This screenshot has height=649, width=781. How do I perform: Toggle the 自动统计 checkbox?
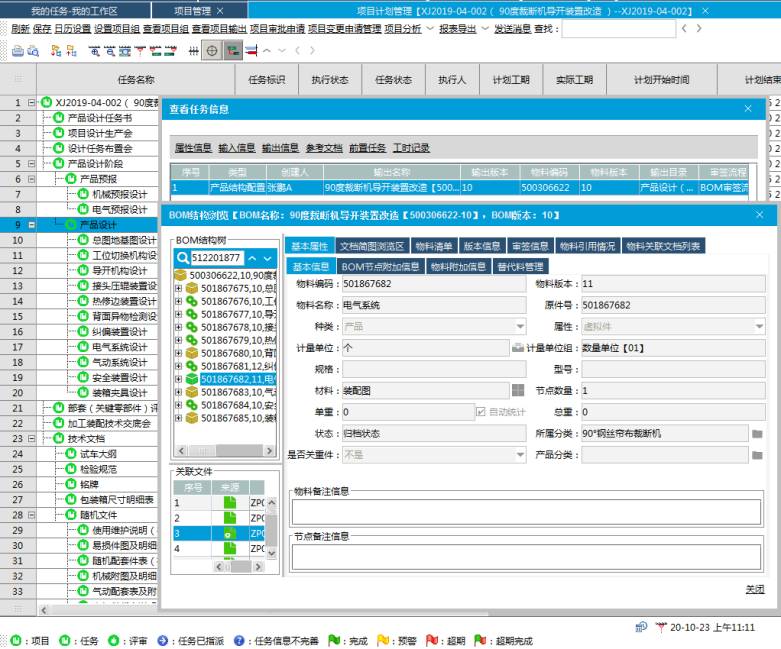(x=481, y=412)
